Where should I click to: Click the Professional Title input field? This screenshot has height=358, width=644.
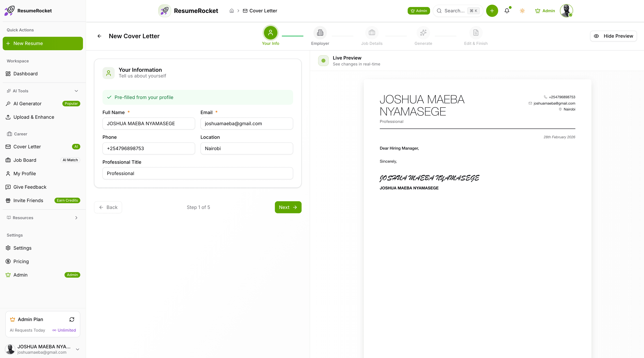(x=197, y=173)
